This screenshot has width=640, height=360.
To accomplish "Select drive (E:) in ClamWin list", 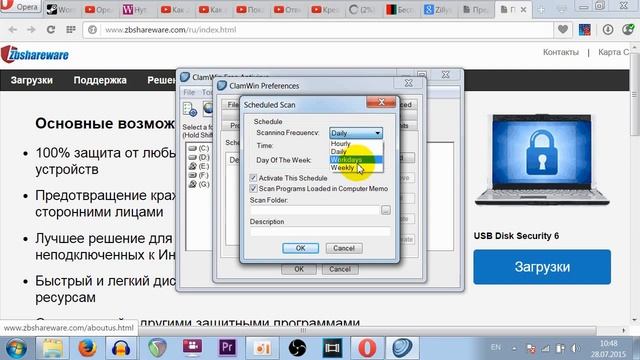I will coord(199,166).
